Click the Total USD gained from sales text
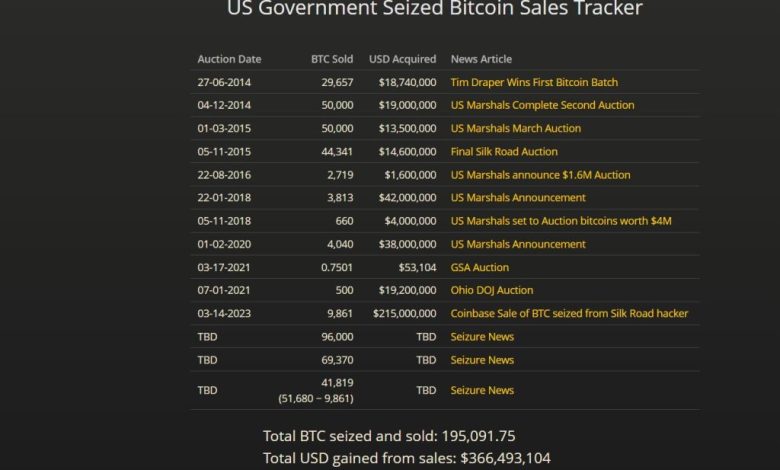Viewport: 780px width, 470px height. coord(406,458)
